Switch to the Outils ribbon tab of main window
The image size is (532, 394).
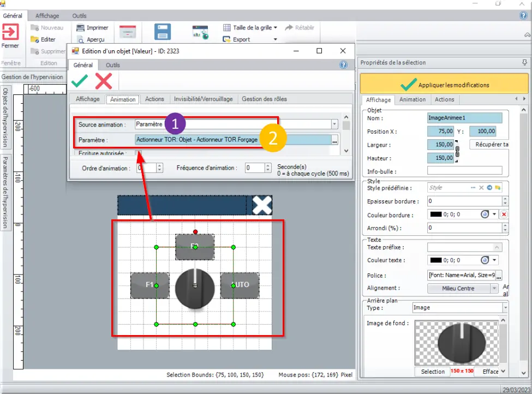[x=80, y=16]
